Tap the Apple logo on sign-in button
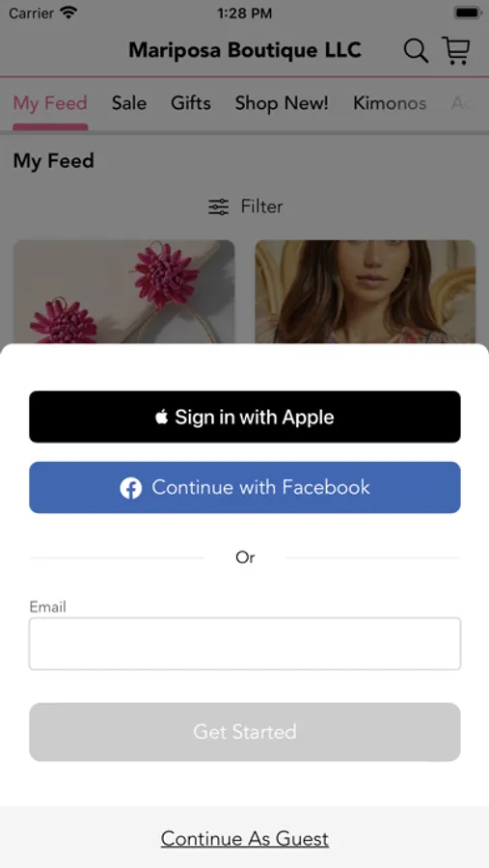The width and height of the screenshot is (489, 868). click(162, 417)
